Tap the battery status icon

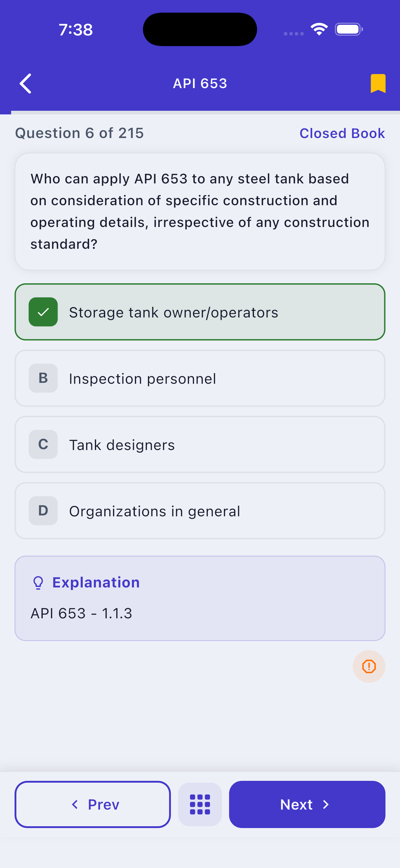pyautogui.click(x=348, y=29)
